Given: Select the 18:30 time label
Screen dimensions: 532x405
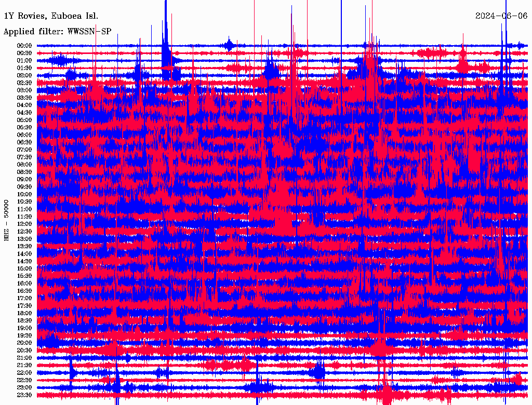Looking at the screenshot, I should (24, 320).
